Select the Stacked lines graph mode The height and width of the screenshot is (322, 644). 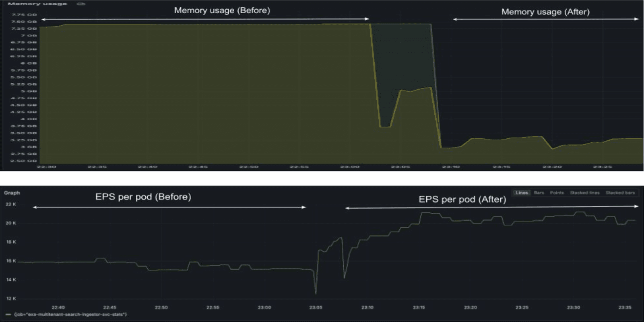[x=584, y=193]
